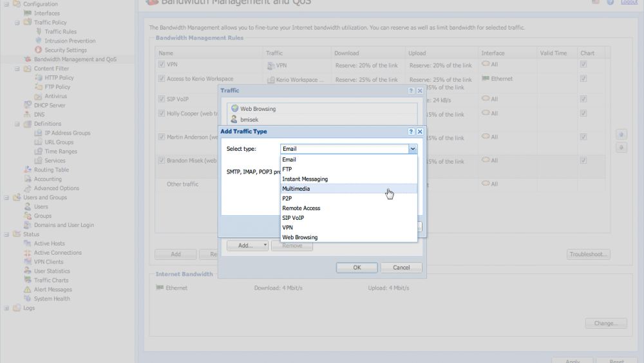Click the Security Settings icon

point(39,50)
